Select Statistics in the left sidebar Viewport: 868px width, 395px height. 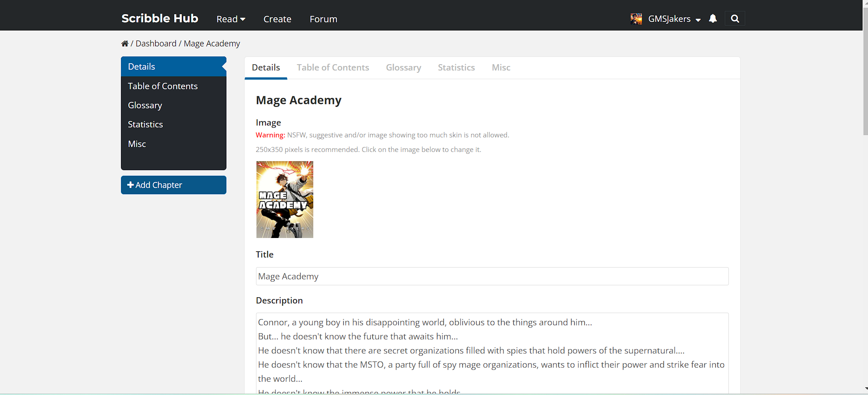click(x=146, y=124)
